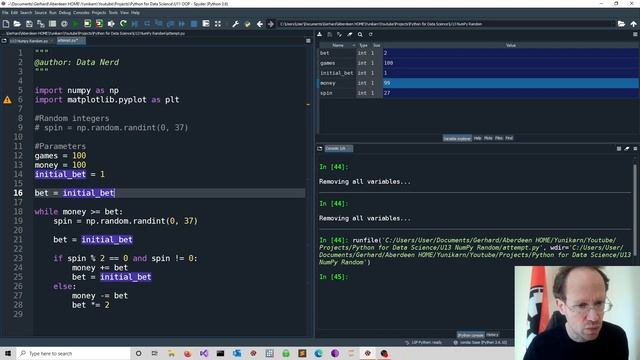The height and width of the screenshot is (360, 640).
Task: Switch to the Variable explorer tab
Action: click(x=457, y=138)
